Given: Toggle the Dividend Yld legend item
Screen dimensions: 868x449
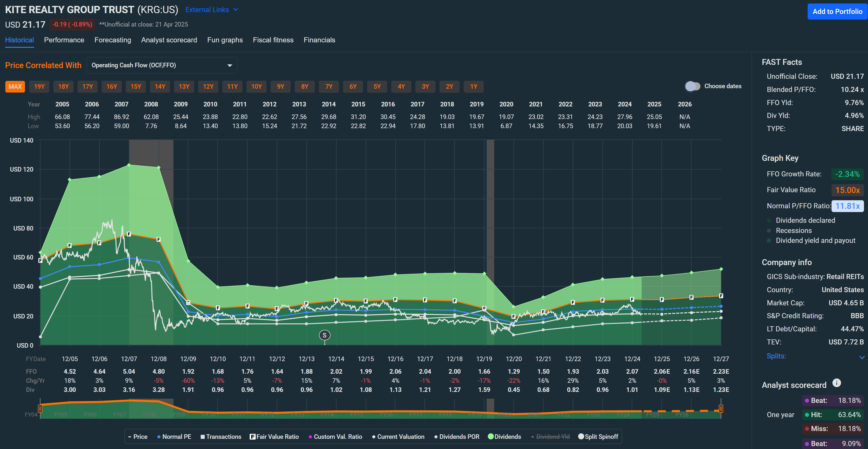Looking at the screenshot, I should [532, 437].
